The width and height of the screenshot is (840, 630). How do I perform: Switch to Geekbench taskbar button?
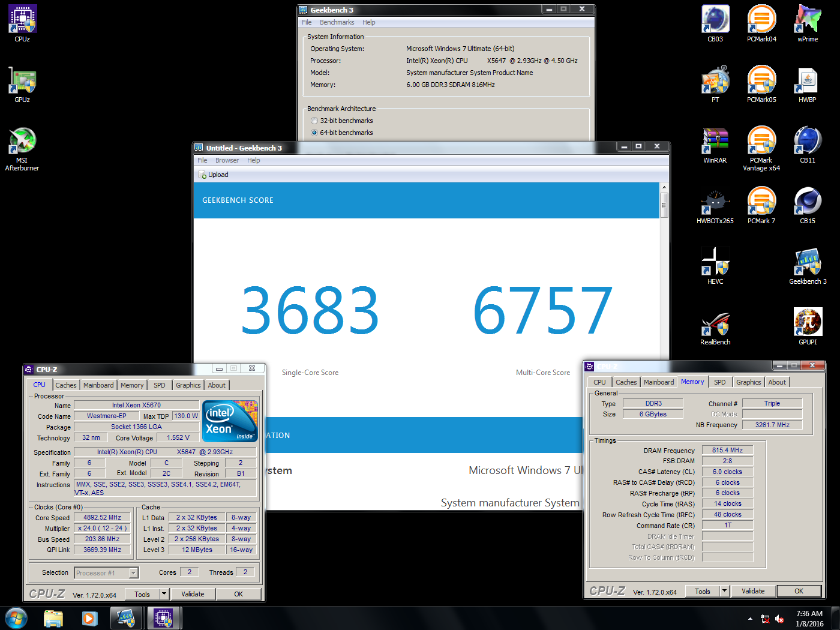127,618
